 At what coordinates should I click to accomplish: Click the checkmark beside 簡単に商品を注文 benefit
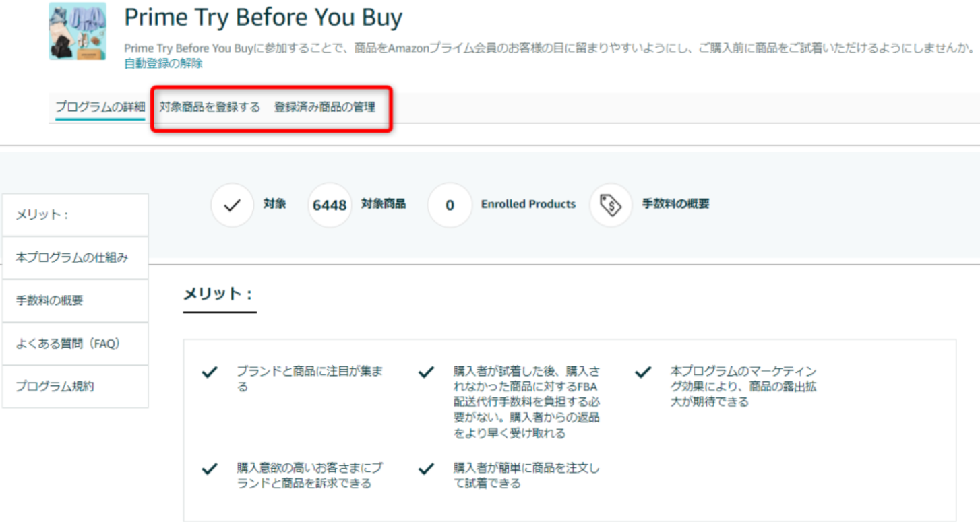click(426, 469)
